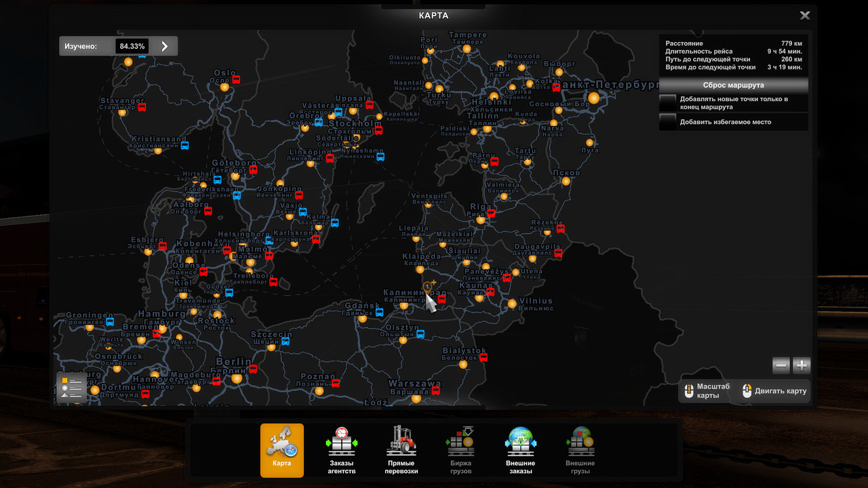Click the blue garage icon near Kristiansand

184,145
